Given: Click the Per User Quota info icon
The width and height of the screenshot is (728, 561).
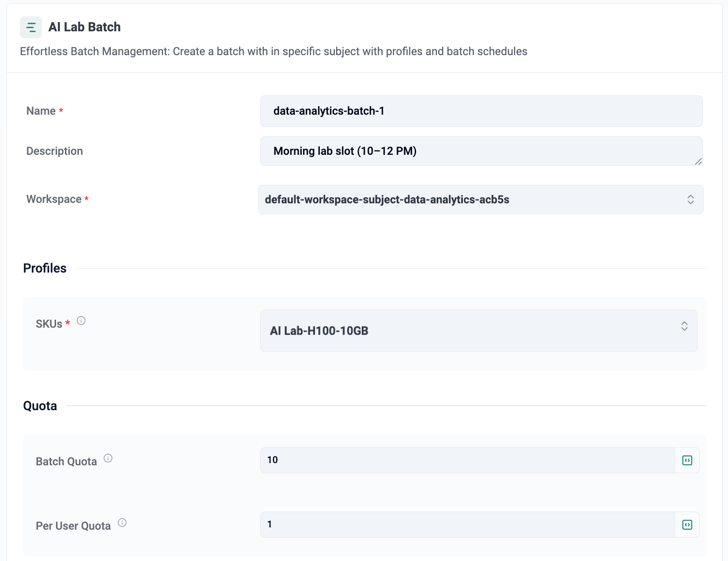Looking at the screenshot, I should coord(122,523).
